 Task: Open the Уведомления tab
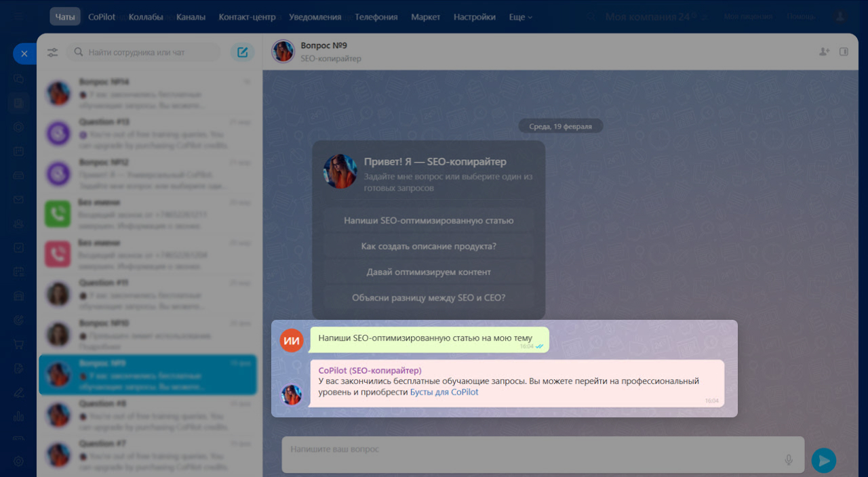tap(315, 17)
